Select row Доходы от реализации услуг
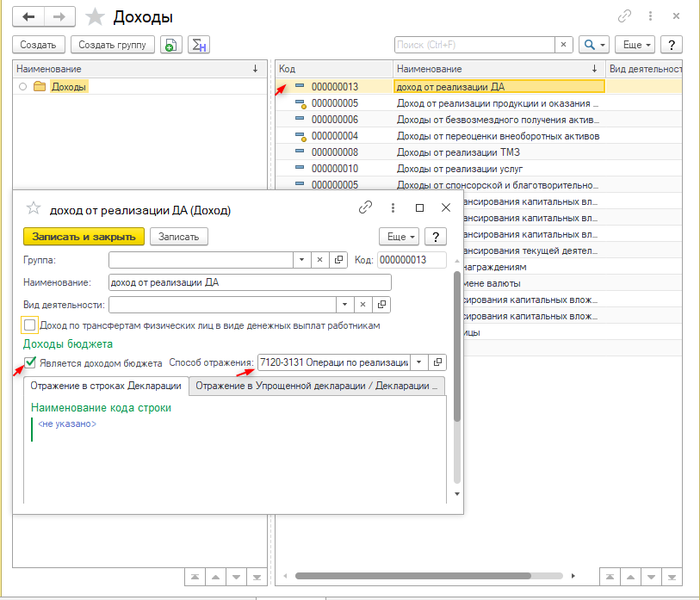700x600 pixels. pos(479,169)
